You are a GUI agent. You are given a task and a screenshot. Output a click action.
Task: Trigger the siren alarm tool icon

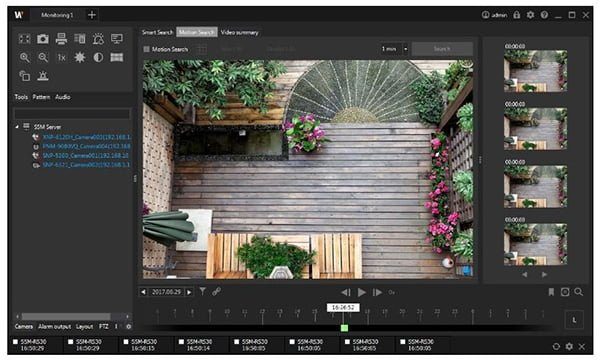point(43,76)
